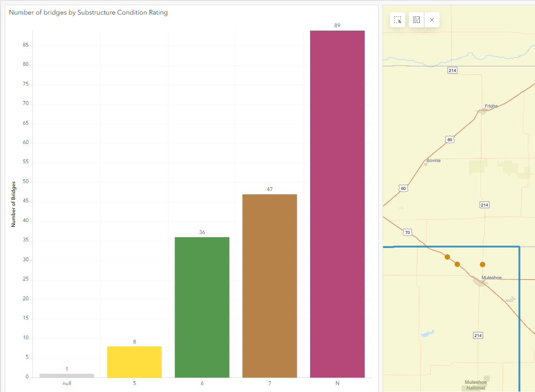Click the US Highway 60 shield near Bovina

(404, 188)
